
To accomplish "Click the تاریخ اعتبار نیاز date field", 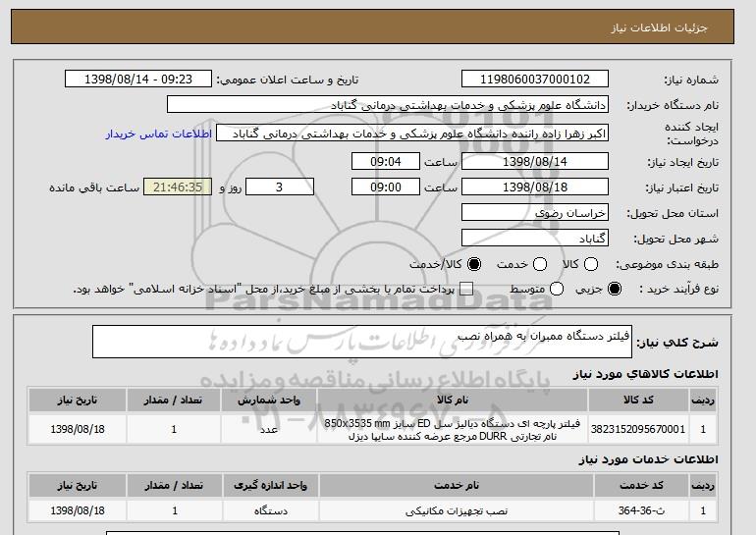I will [x=535, y=187].
